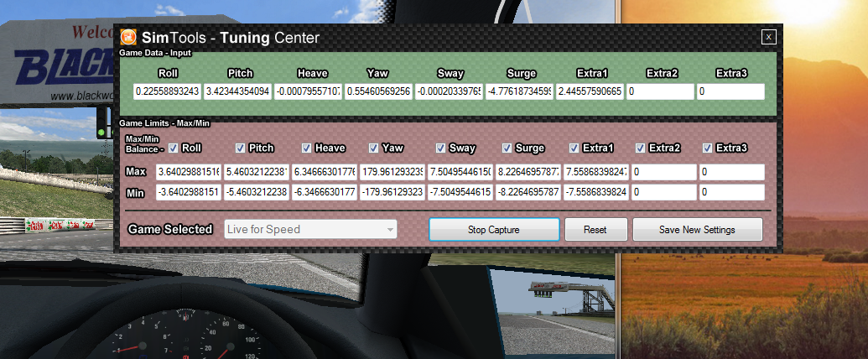868x359 pixels.
Task: Toggle the Yaw balance checkbox
Action: point(373,148)
